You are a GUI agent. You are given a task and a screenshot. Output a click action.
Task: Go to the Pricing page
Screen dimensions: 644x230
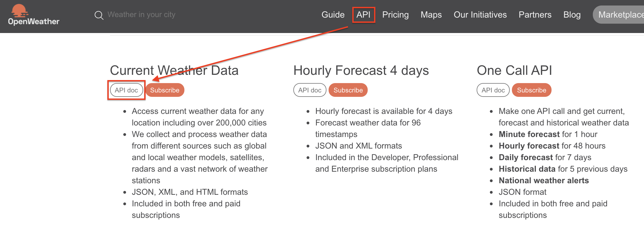[x=395, y=15]
